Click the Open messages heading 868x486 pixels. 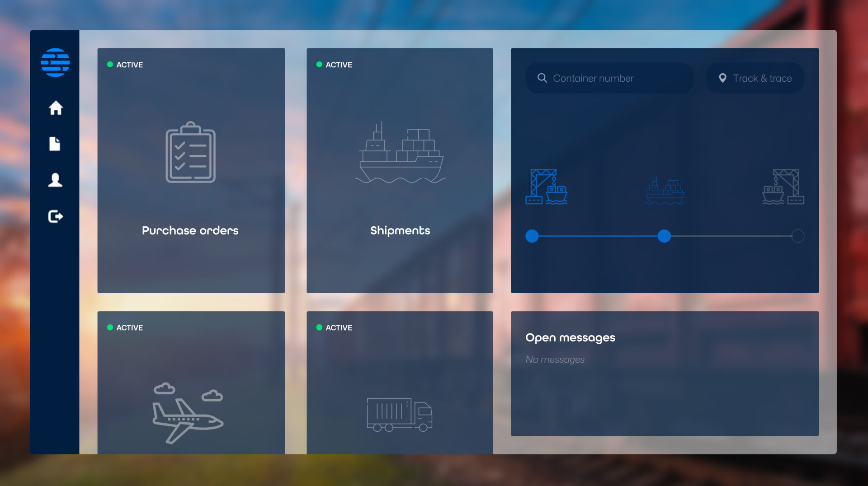[570, 337]
